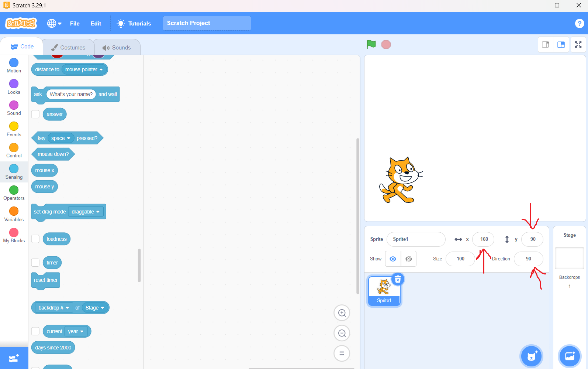The height and width of the screenshot is (369, 588).
Task: Expand the key space dropdown
Action: click(x=61, y=139)
